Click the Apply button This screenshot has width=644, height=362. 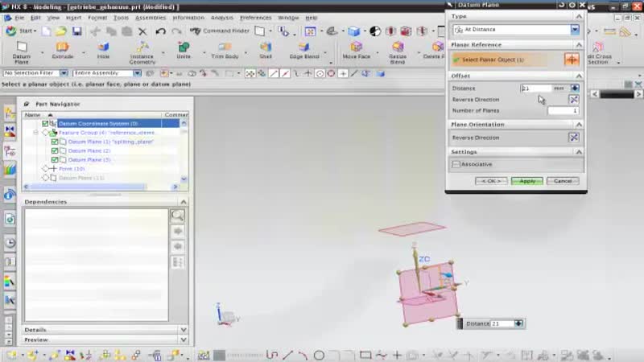pos(527,181)
